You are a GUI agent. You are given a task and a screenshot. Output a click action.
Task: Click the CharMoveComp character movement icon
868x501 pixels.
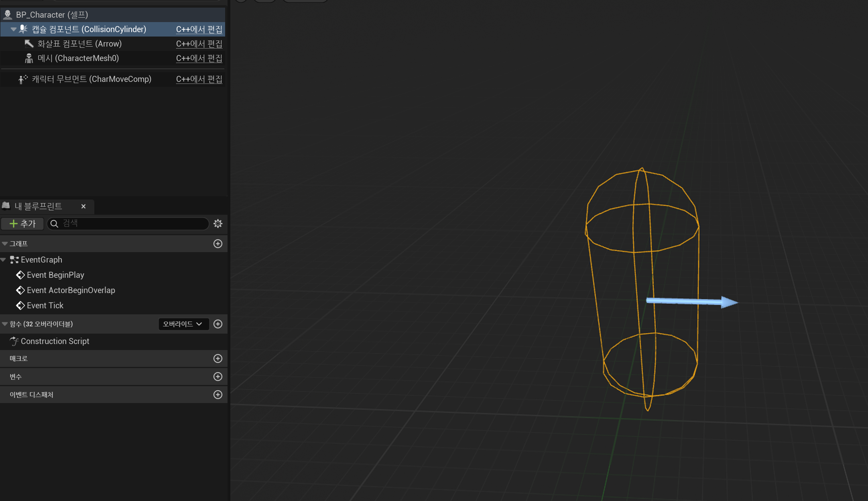coord(23,79)
